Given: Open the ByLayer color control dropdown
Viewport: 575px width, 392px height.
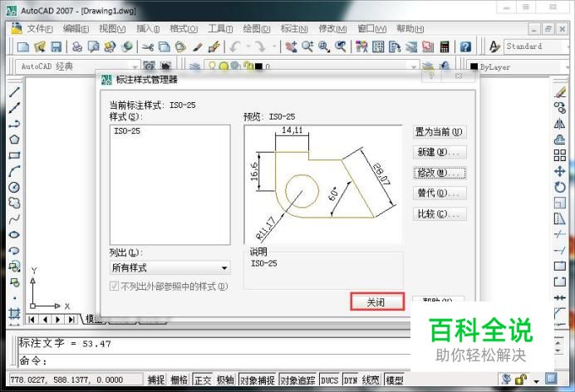Looking at the screenshot, I should coord(568,67).
